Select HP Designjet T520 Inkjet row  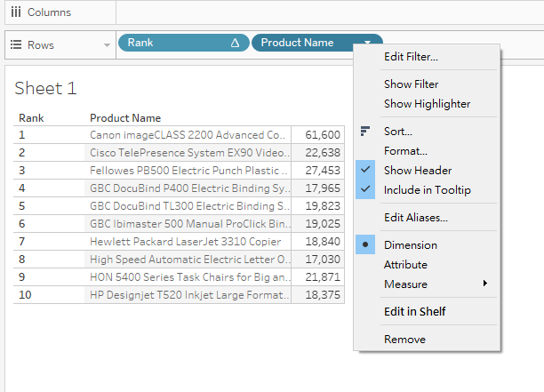coord(188,295)
